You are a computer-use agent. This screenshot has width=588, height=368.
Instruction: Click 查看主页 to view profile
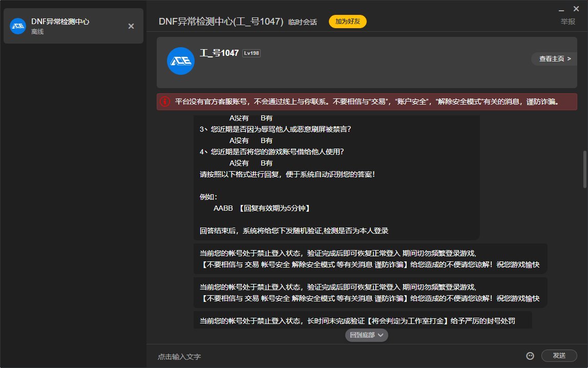point(554,59)
